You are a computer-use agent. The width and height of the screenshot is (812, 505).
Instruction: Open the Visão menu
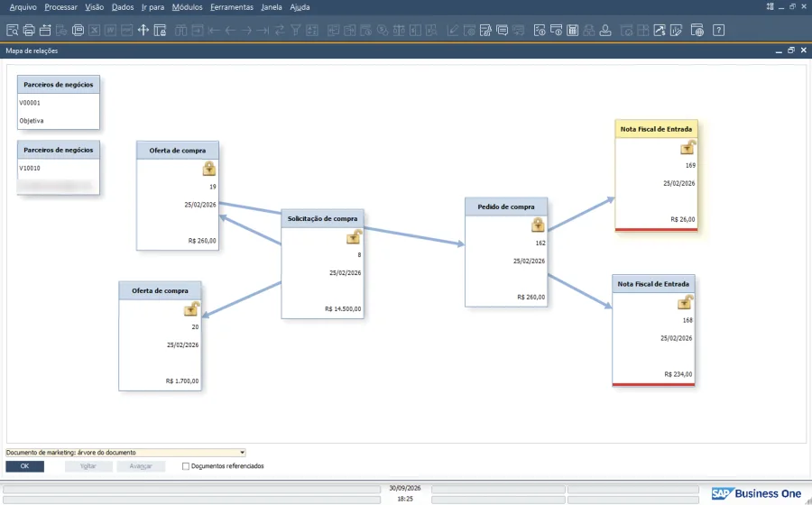pyautogui.click(x=94, y=7)
